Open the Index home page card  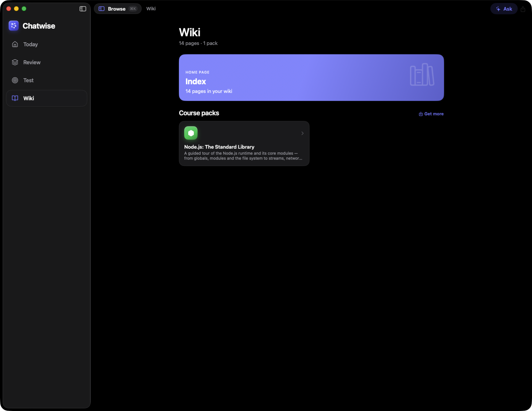click(x=311, y=78)
